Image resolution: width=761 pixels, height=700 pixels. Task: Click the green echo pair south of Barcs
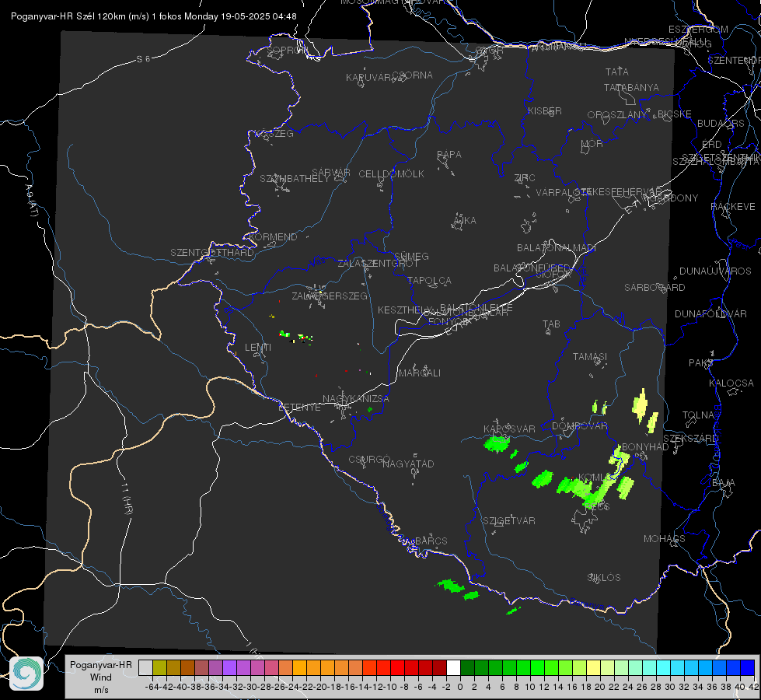point(458,590)
